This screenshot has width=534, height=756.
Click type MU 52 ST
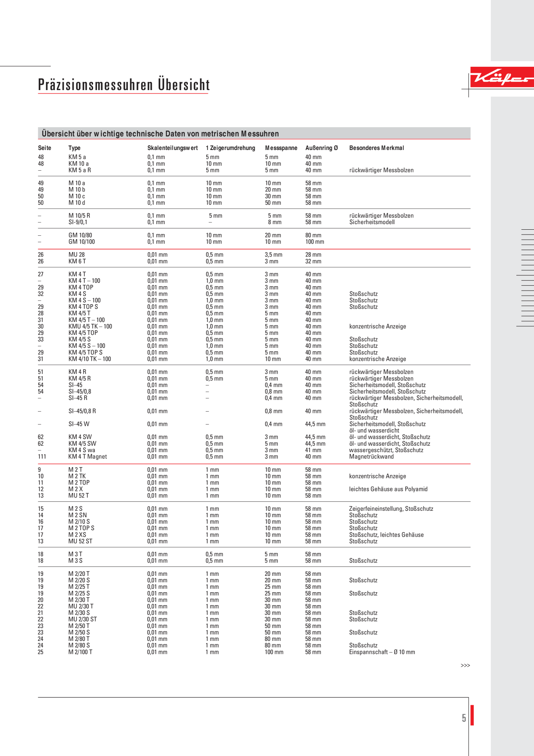(80, 541)
